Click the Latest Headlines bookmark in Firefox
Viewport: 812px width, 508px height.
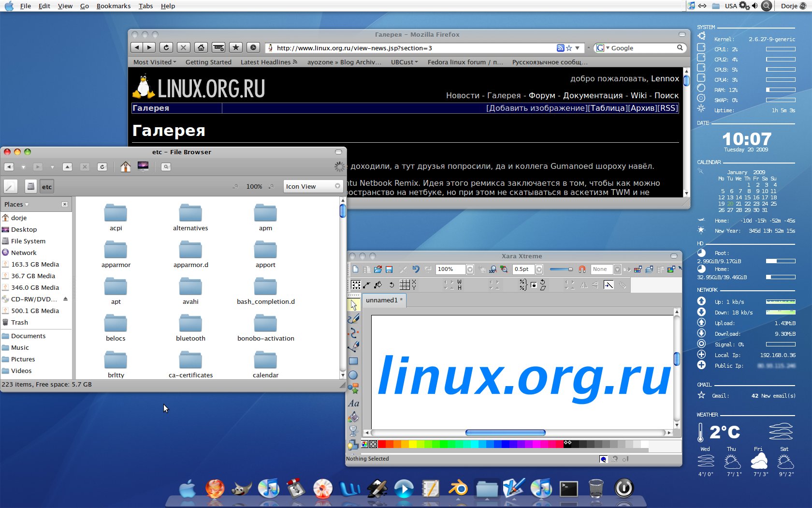[x=269, y=62]
